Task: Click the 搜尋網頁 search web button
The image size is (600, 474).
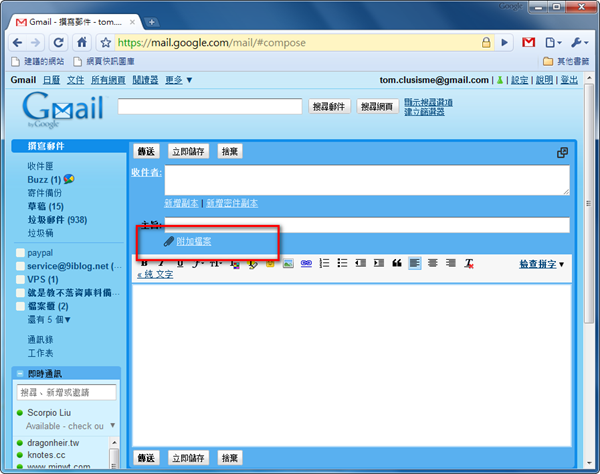Action: [x=377, y=107]
